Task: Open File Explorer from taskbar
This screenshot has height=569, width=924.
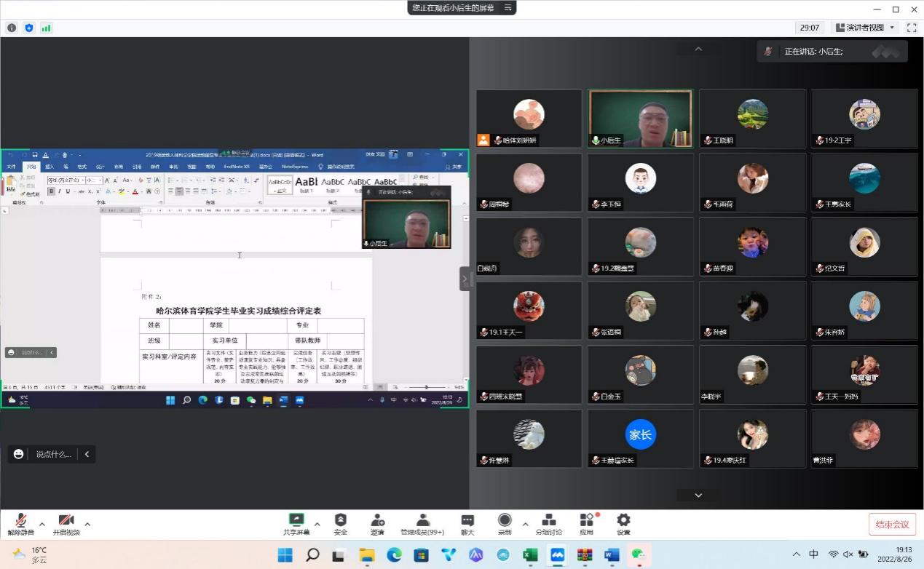Action: click(x=367, y=555)
